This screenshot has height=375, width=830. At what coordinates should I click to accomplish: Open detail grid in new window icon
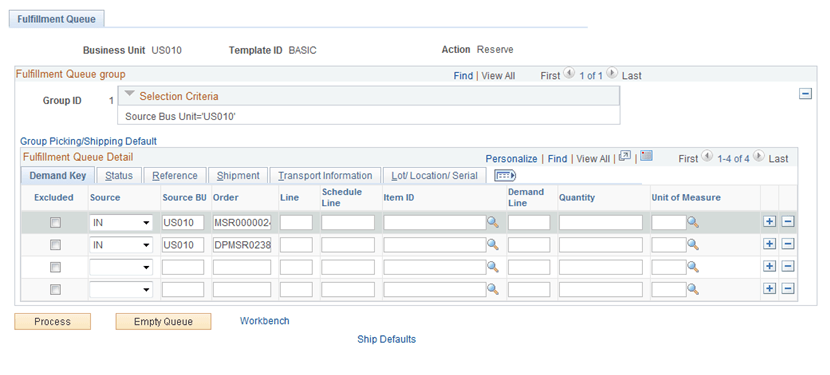click(x=625, y=156)
